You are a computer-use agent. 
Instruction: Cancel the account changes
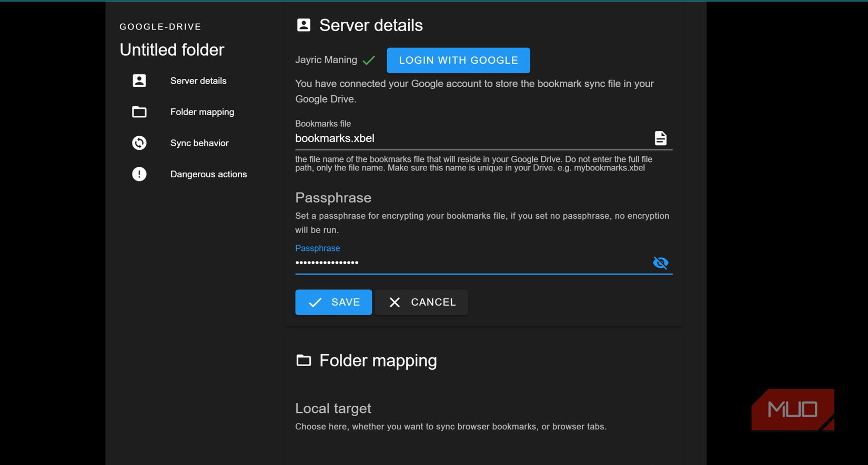(421, 302)
